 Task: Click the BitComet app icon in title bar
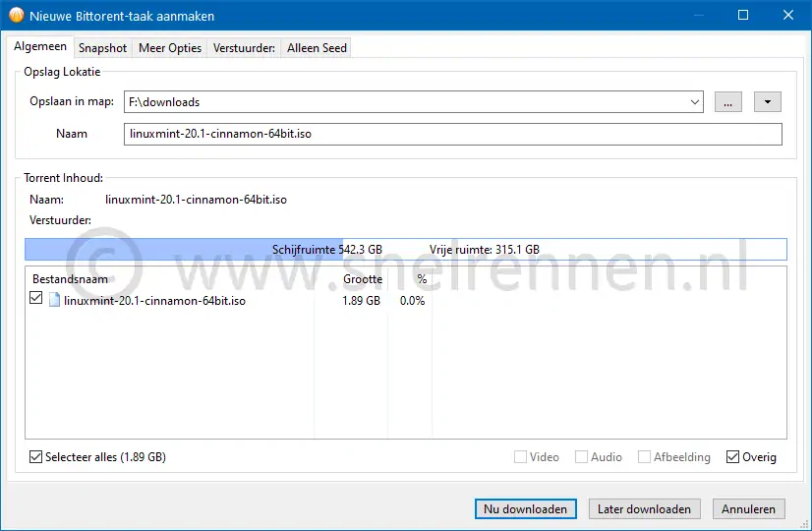tap(17, 15)
